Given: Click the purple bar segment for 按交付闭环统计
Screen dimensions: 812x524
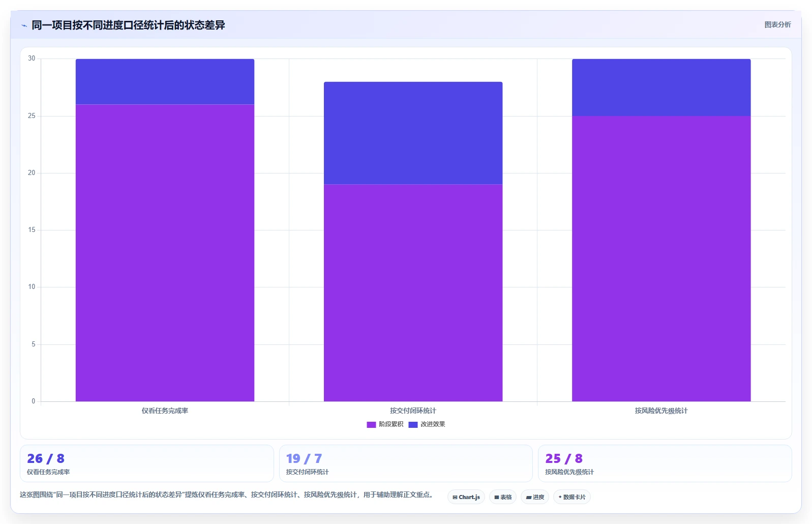Looking at the screenshot, I should 413,293.
